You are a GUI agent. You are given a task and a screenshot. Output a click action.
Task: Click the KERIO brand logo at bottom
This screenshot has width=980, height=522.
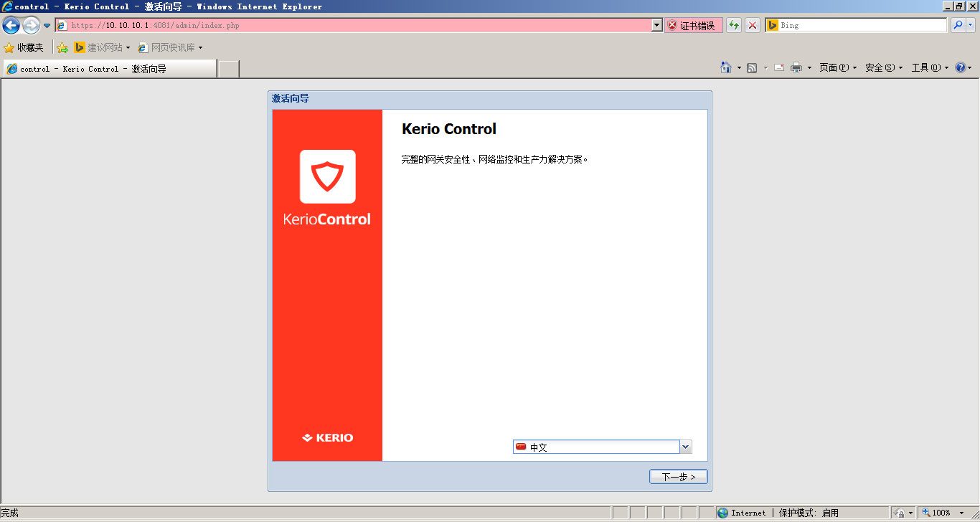pos(327,437)
